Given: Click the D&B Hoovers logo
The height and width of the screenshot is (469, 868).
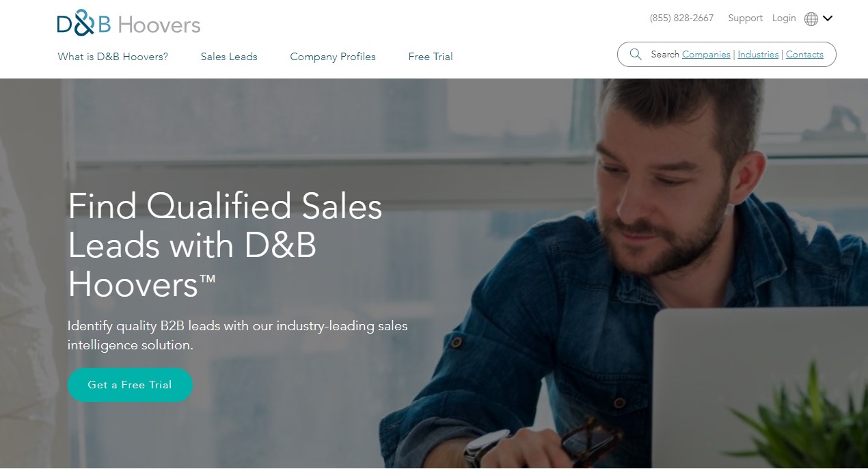Looking at the screenshot, I should coord(128,23).
